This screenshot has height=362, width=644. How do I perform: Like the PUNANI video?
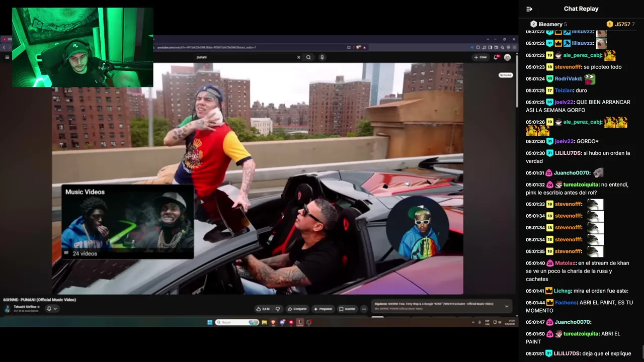coord(263,309)
